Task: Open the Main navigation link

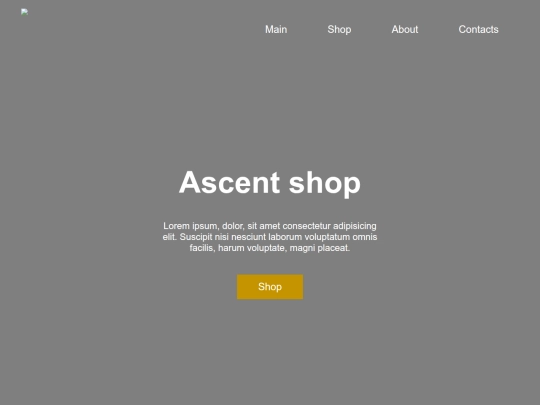Action: [276, 30]
